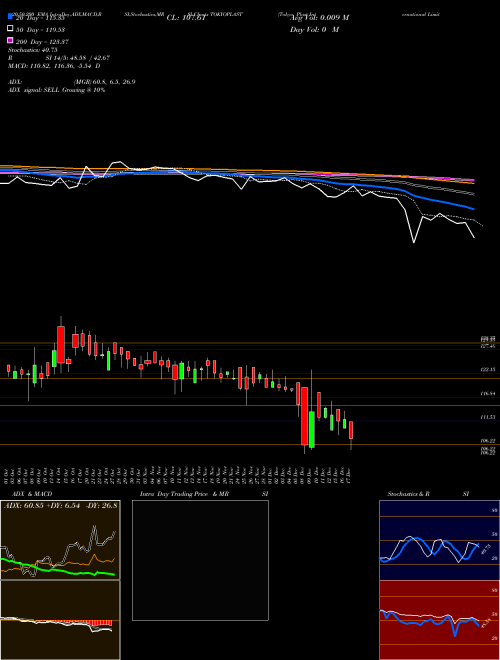
Task: Click the 122.15 price axis label
Action: [488, 369]
